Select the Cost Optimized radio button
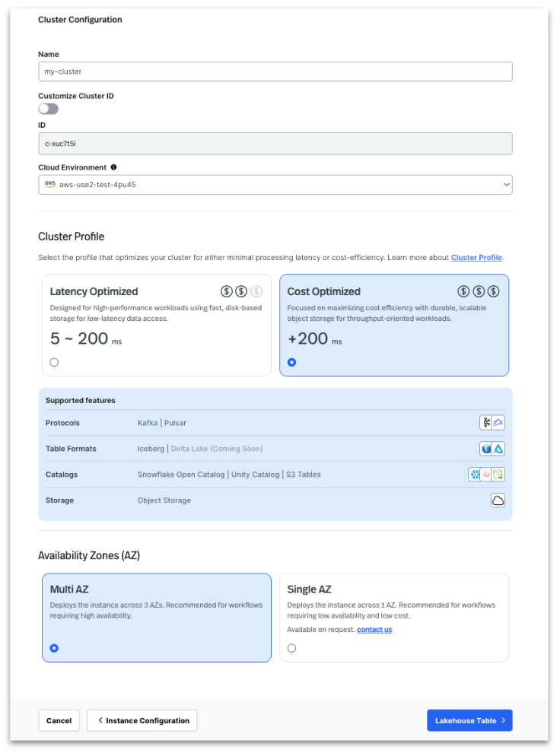560x756 pixels. [x=292, y=362]
